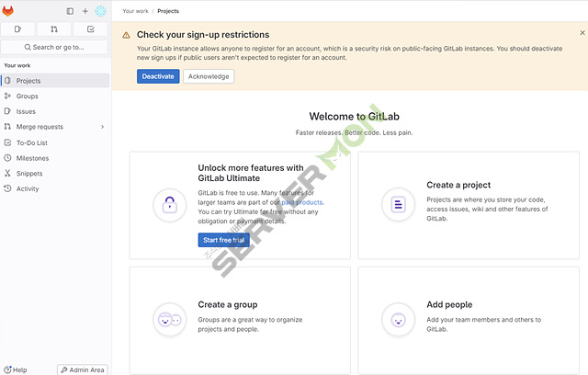Open the Admin Area button
This screenshot has height=375, width=588.
(83, 369)
